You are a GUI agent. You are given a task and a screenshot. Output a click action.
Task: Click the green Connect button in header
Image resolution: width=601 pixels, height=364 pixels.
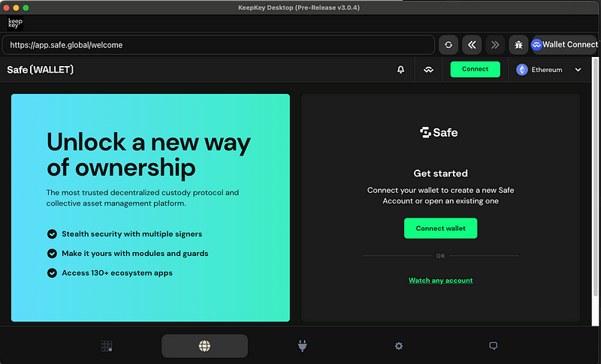pyautogui.click(x=475, y=69)
